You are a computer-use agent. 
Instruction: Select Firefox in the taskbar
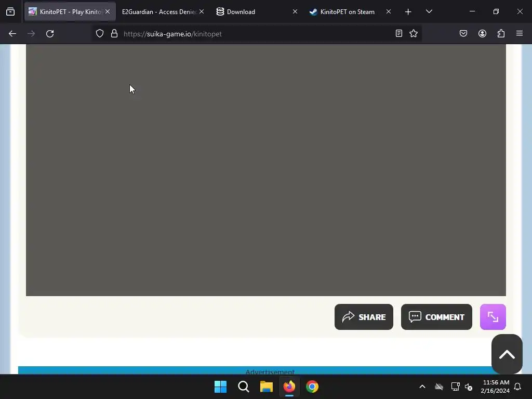coord(289,387)
